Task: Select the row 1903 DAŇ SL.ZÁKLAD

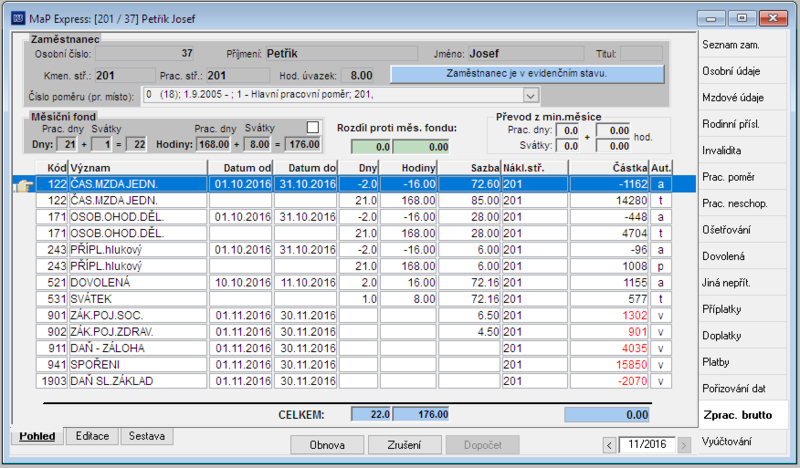Action: (354, 381)
